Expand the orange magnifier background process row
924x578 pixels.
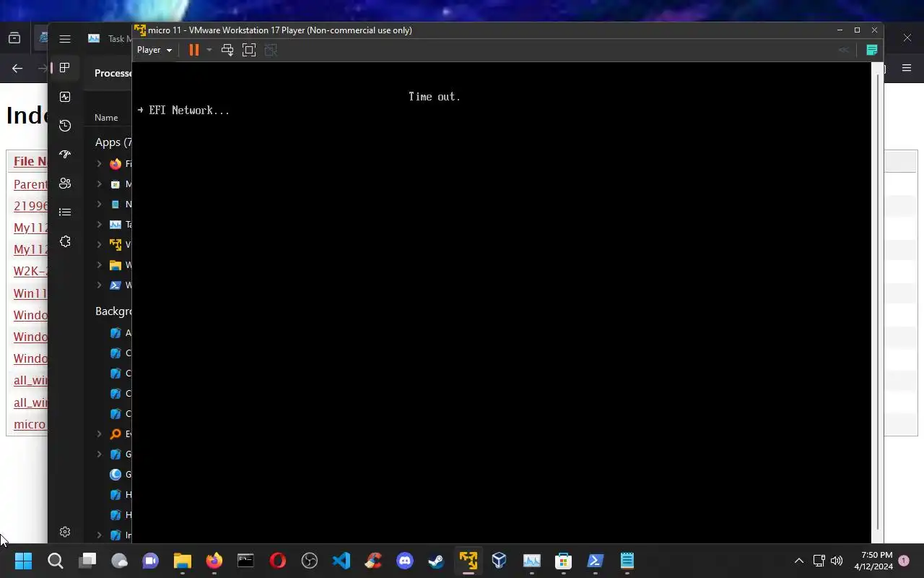[99, 434]
